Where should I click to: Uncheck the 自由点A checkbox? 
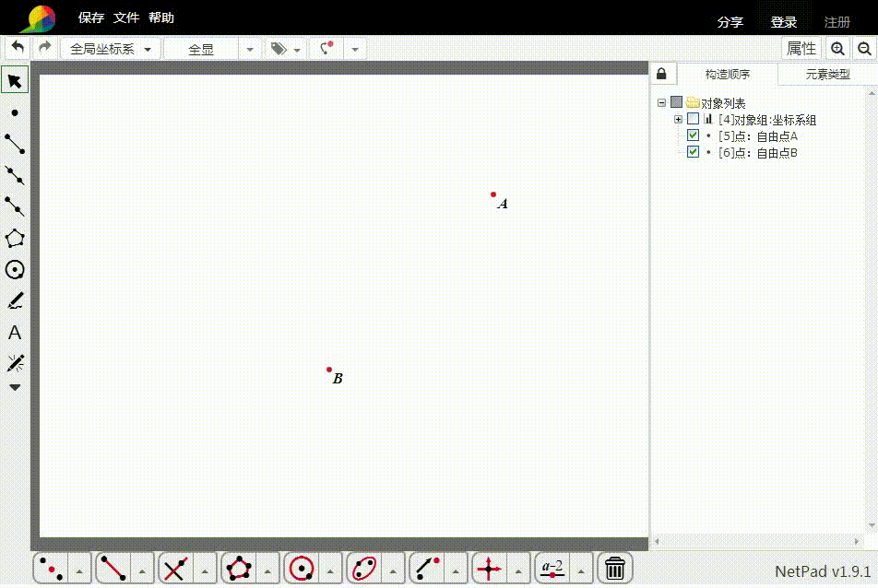693,135
